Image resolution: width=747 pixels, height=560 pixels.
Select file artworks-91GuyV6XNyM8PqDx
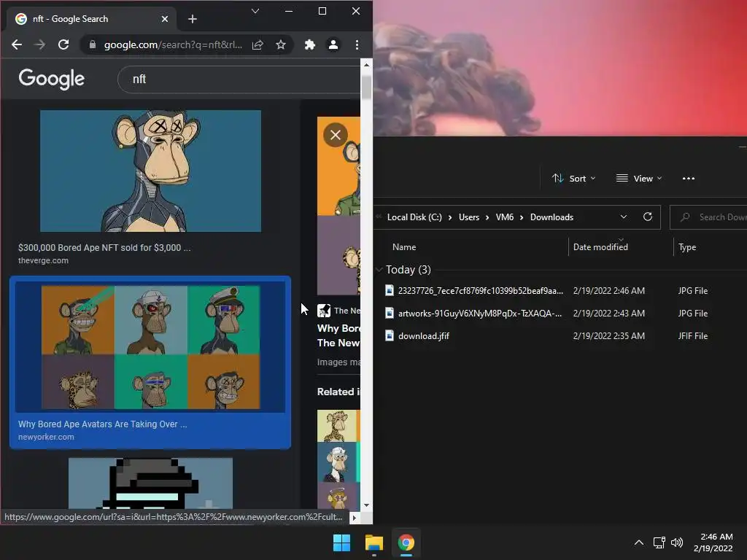click(x=480, y=314)
